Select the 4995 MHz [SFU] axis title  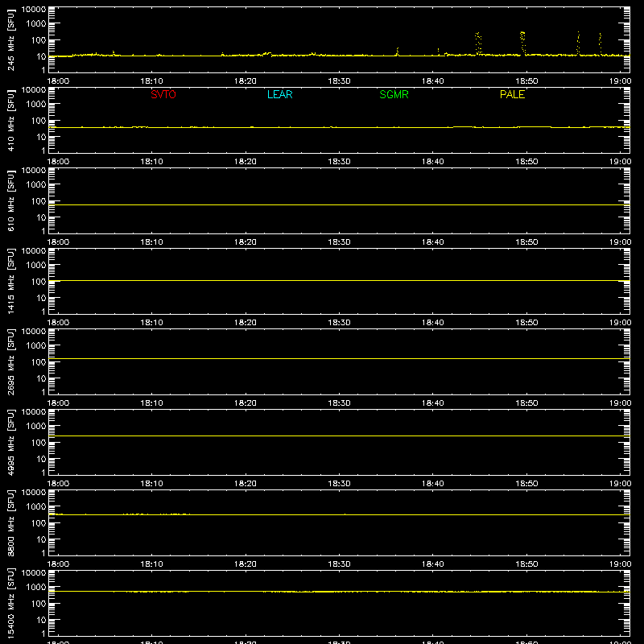click(x=11, y=442)
